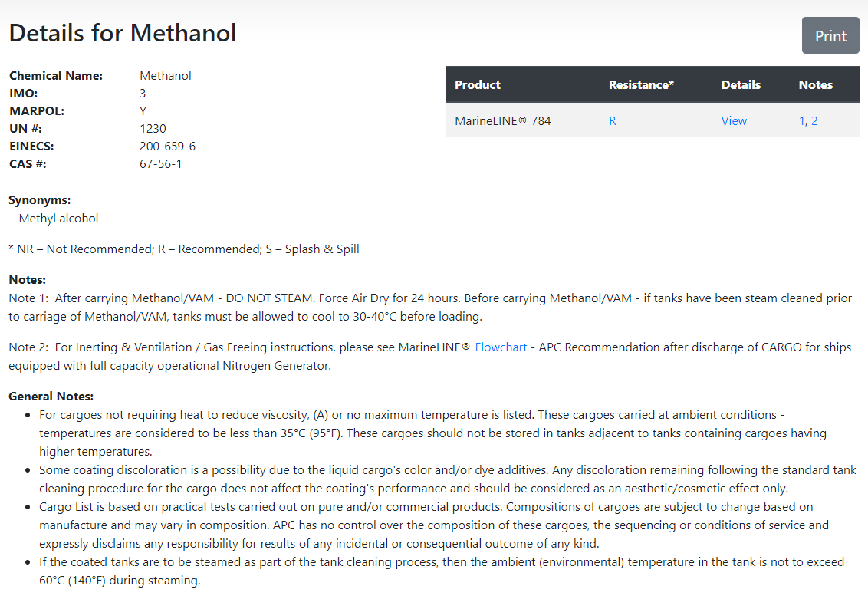Select the MarineLINE 784 table row
This screenshot has width=868, height=596.
(x=652, y=120)
